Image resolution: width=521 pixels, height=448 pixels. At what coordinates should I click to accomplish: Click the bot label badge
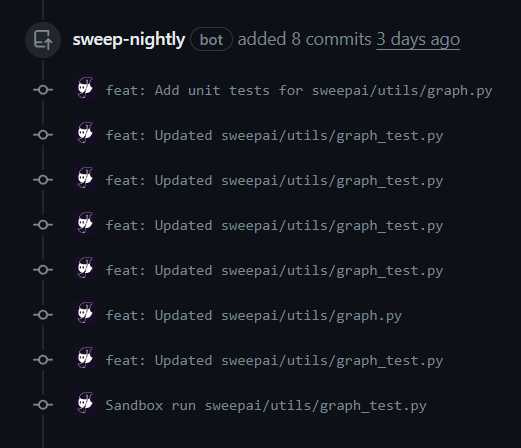[x=211, y=39]
